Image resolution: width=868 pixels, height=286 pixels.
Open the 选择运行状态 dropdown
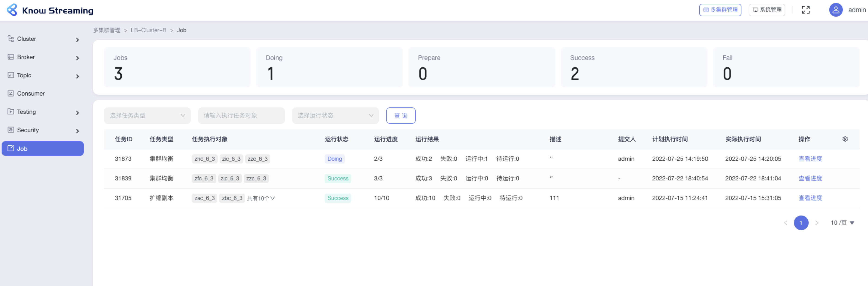click(x=335, y=115)
